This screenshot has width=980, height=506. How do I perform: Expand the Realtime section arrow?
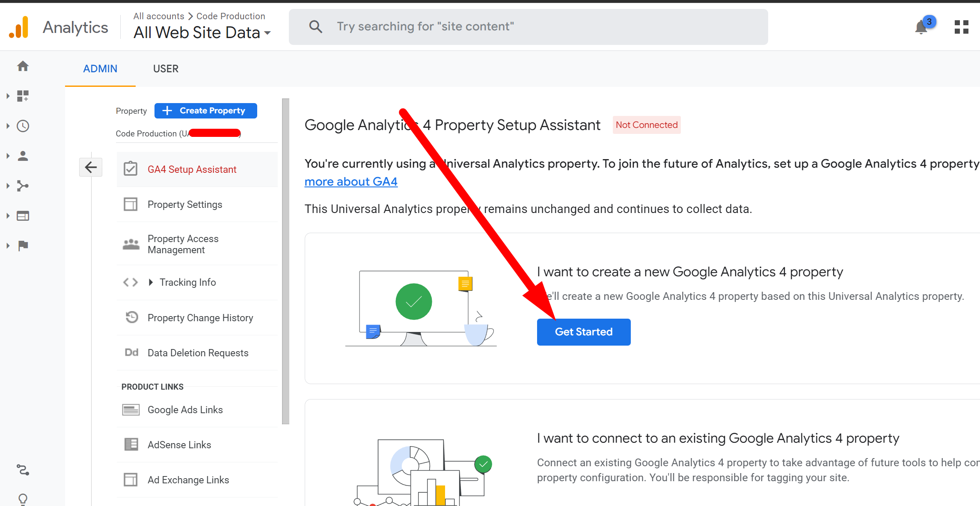tap(8, 126)
